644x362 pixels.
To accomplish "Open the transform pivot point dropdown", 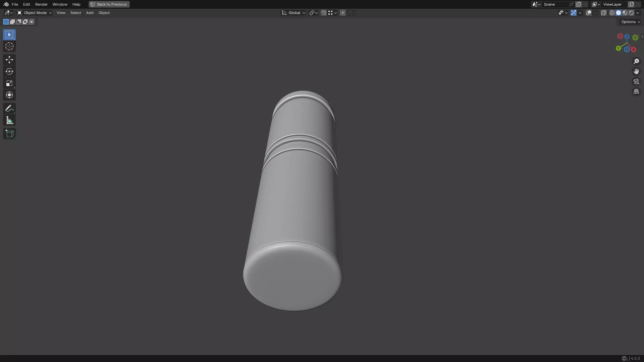I will tap(314, 13).
